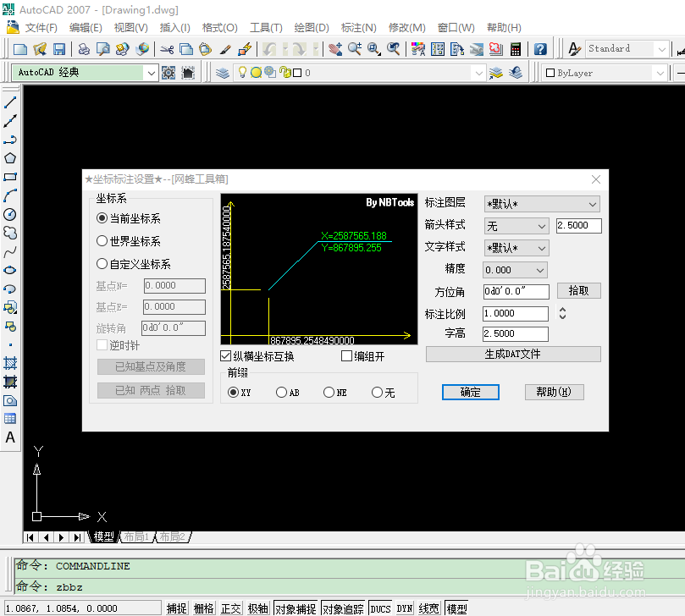
Task: Click 拾取 button
Action: pyautogui.click(x=579, y=291)
